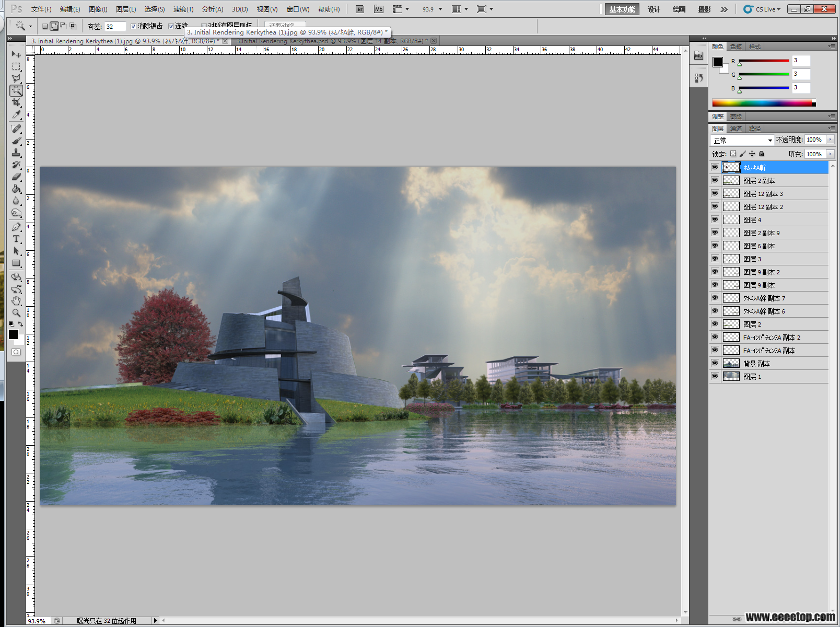Viewport: 840px width, 627px height.
Task: Switch to the 色板 swatches tab
Action: (736, 47)
